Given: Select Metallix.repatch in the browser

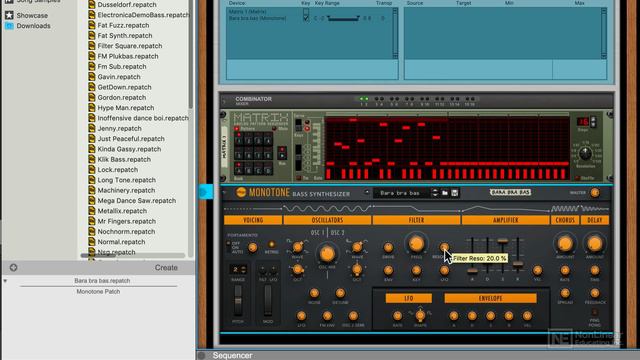Looking at the screenshot, I should [x=122, y=211].
